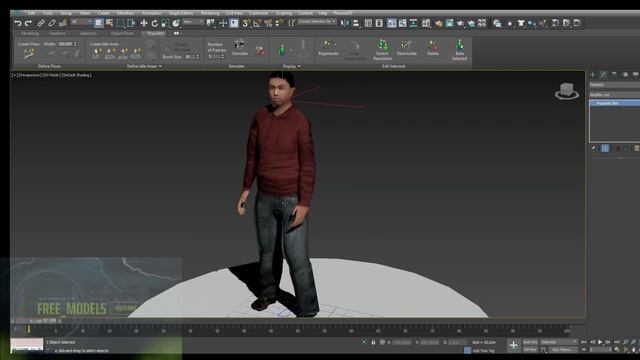Open the Edit menu
Viewport: 640px width, 360px height.
pyautogui.click(x=31, y=13)
